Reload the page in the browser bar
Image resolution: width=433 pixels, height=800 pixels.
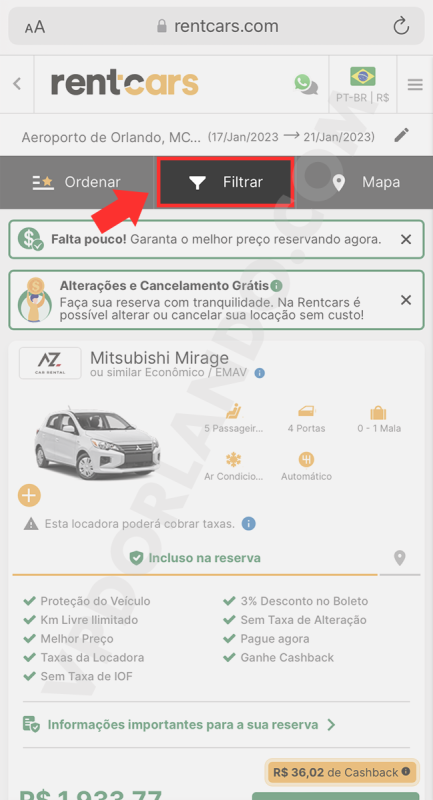(x=401, y=26)
